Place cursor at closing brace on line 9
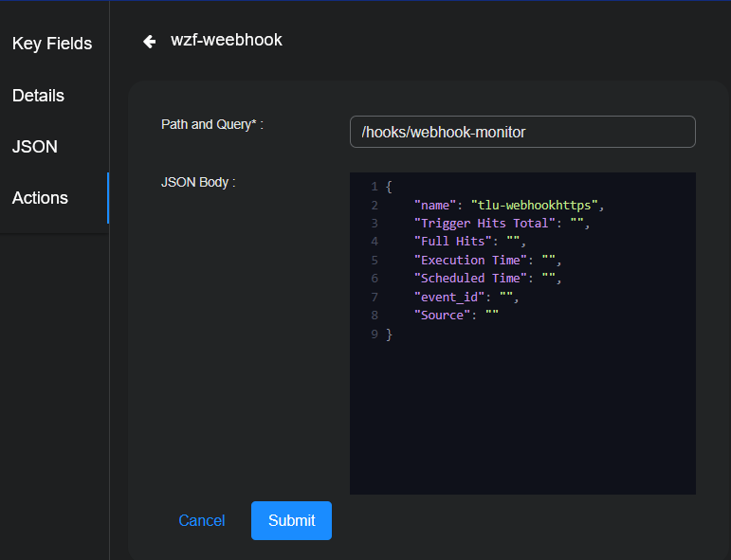The width and height of the screenshot is (731, 560). click(x=389, y=334)
